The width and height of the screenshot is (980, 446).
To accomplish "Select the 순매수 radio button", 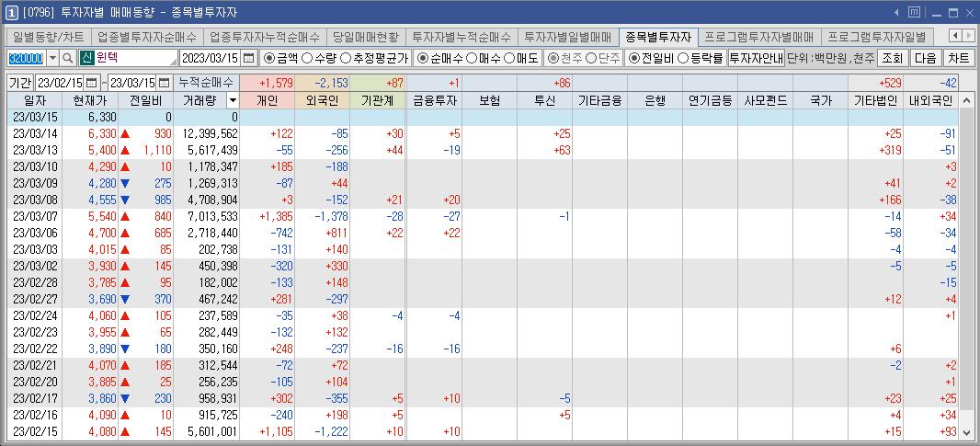I will click(423, 58).
